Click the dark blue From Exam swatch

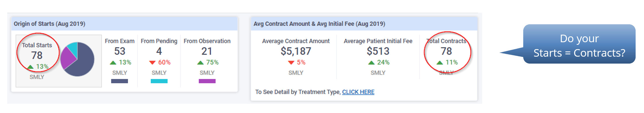tap(119, 81)
